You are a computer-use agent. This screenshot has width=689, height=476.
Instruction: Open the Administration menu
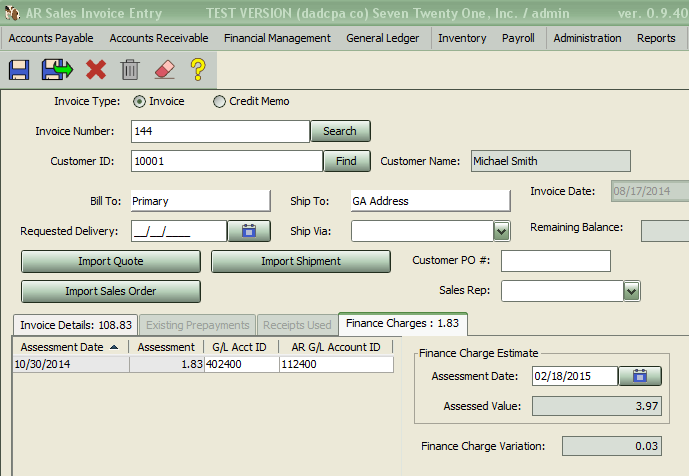point(587,38)
